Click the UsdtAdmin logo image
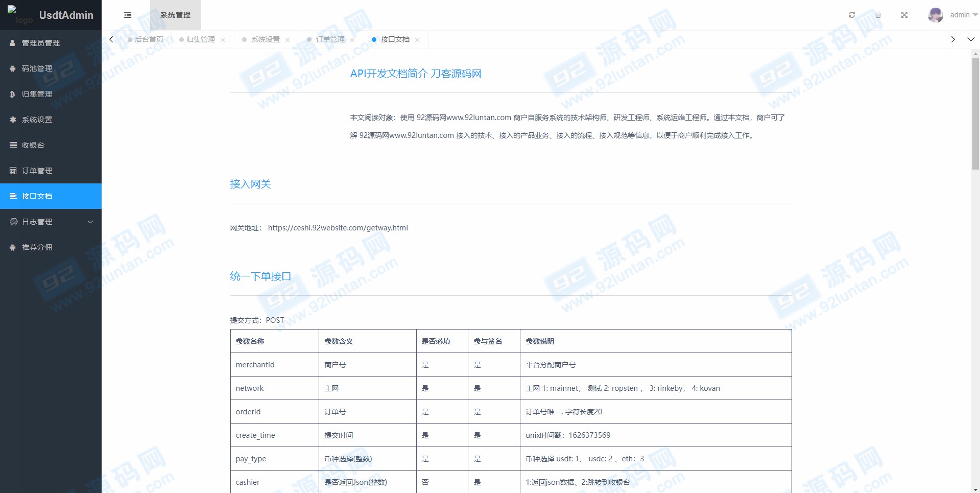The width and height of the screenshot is (980, 493). (20, 15)
